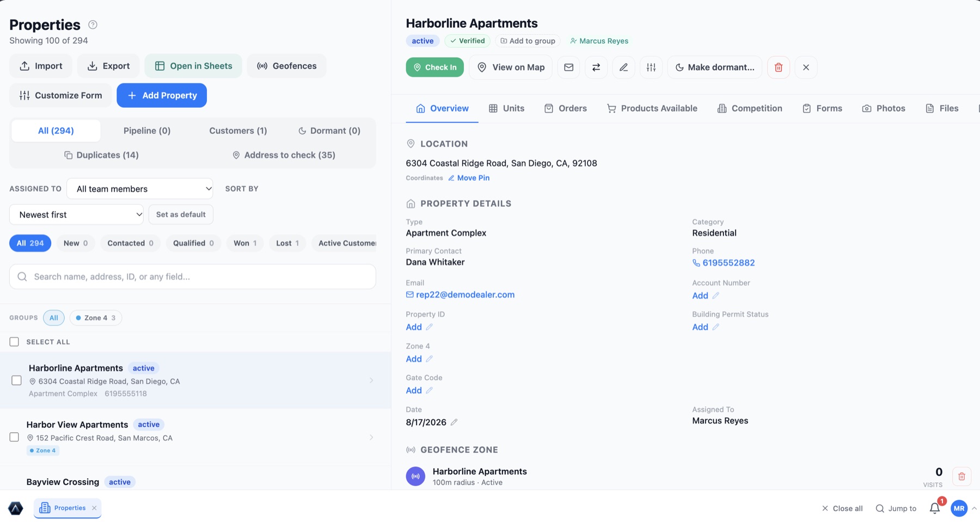This screenshot has height=522, width=980.
Task: Expand the user menu caret beside MR
Action: coord(974,508)
